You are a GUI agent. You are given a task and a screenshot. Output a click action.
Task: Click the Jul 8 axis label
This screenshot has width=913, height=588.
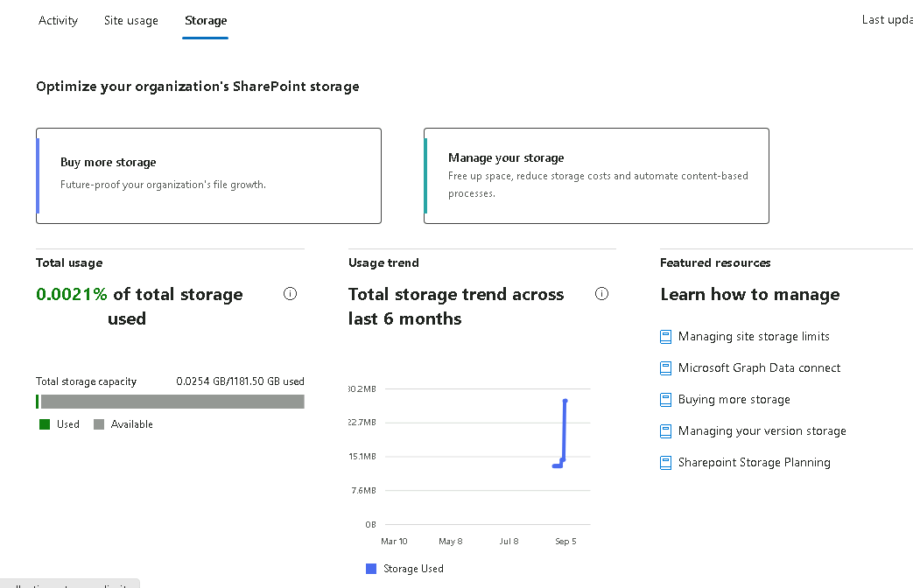[509, 542]
